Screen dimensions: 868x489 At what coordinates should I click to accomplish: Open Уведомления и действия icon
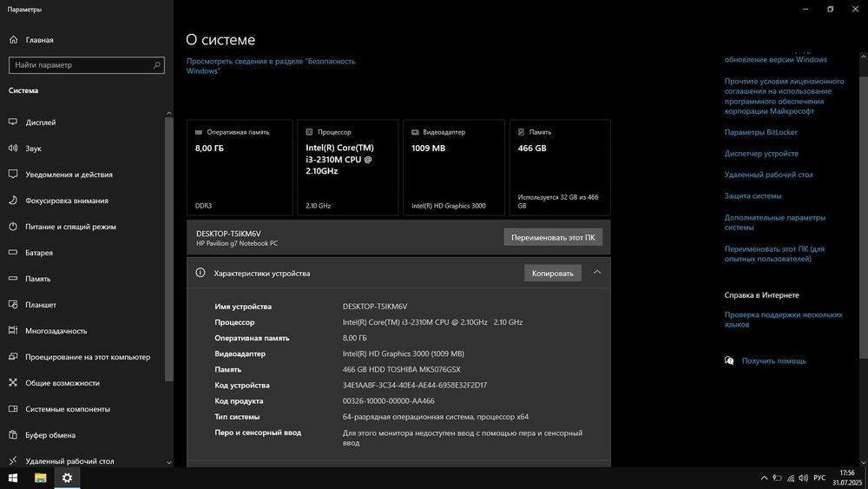pos(13,174)
